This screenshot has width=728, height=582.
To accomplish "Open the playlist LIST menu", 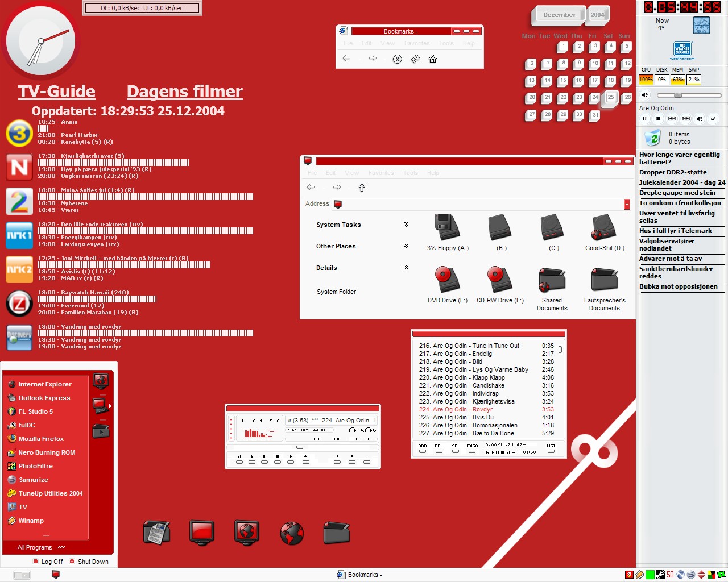I will [551, 448].
